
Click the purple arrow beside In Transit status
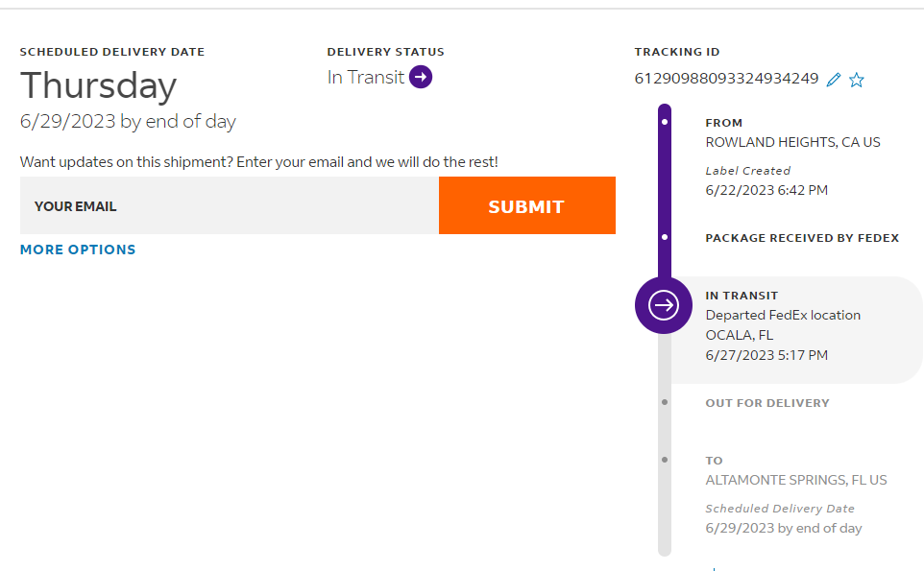tap(421, 77)
